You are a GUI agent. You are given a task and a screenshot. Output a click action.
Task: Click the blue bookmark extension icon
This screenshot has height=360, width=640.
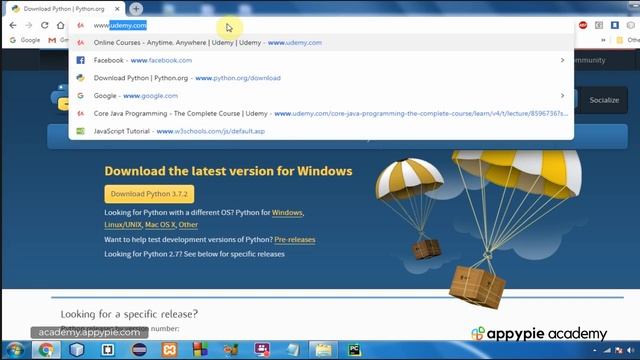(615, 25)
